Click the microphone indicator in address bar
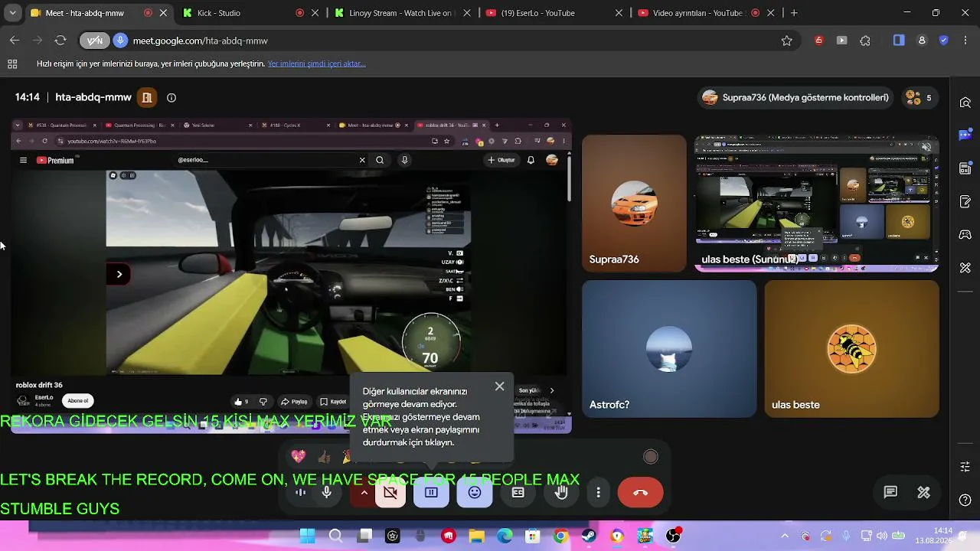Viewport: 980px width, 551px height. click(x=119, y=41)
